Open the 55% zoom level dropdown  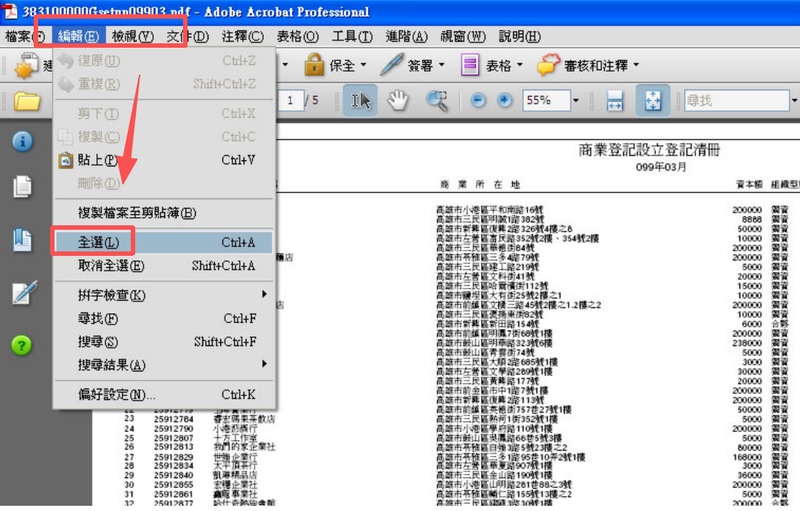click(577, 101)
